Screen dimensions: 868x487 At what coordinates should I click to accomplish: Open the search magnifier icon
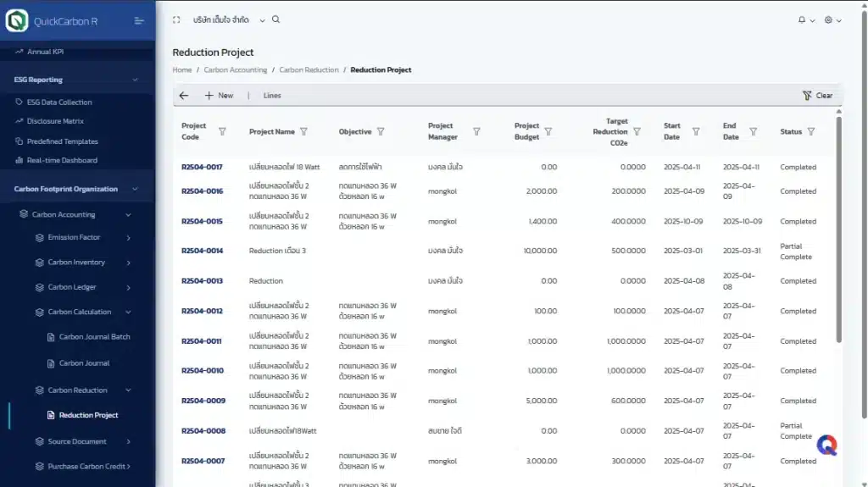[275, 19]
